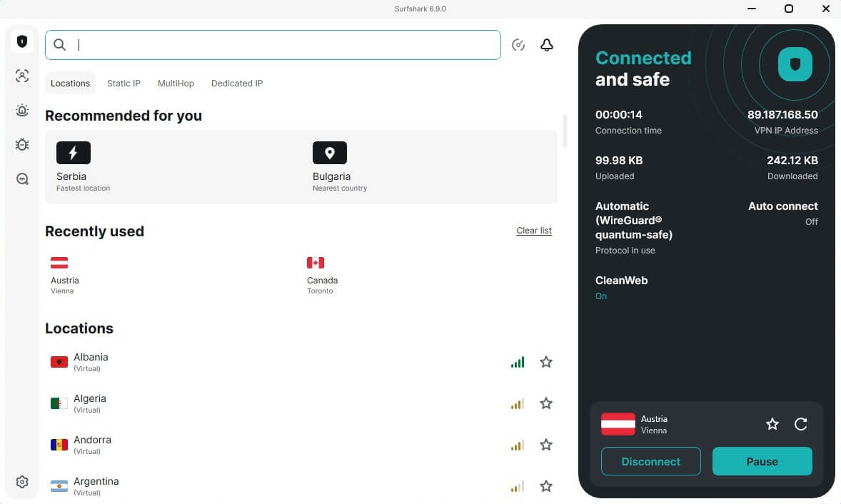
Task: Open the VPN shield sidebar icon
Action: 22,41
